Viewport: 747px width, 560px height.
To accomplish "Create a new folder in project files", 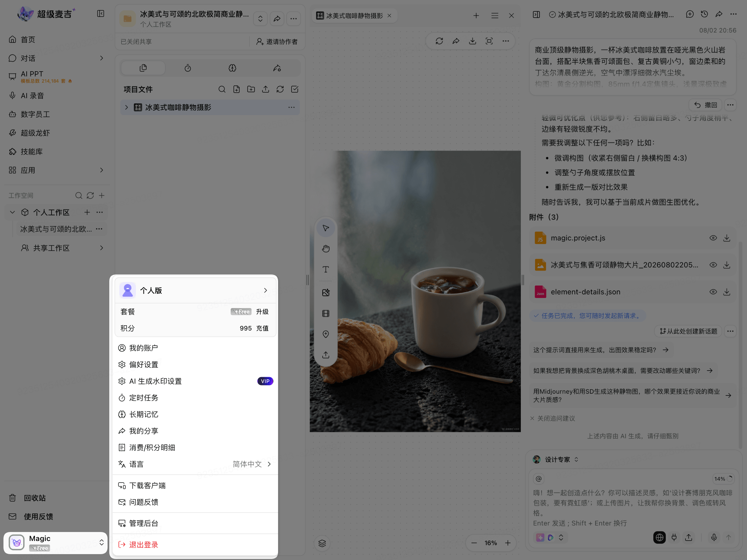I will click(x=251, y=90).
